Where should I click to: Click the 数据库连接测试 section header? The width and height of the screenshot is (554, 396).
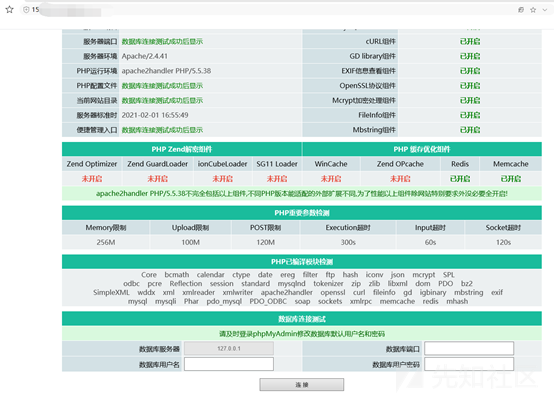click(302, 319)
